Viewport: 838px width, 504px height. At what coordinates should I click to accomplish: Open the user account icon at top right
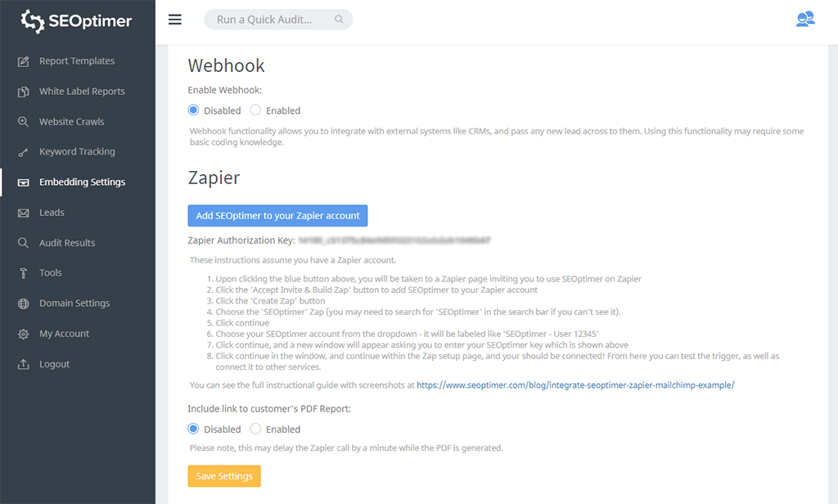[x=805, y=20]
